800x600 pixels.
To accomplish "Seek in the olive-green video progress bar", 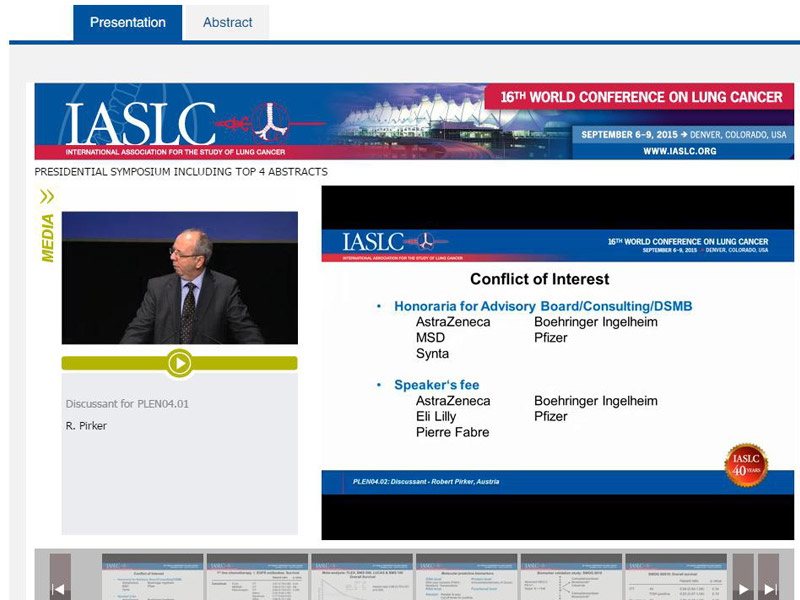I will tap(180, 363).
